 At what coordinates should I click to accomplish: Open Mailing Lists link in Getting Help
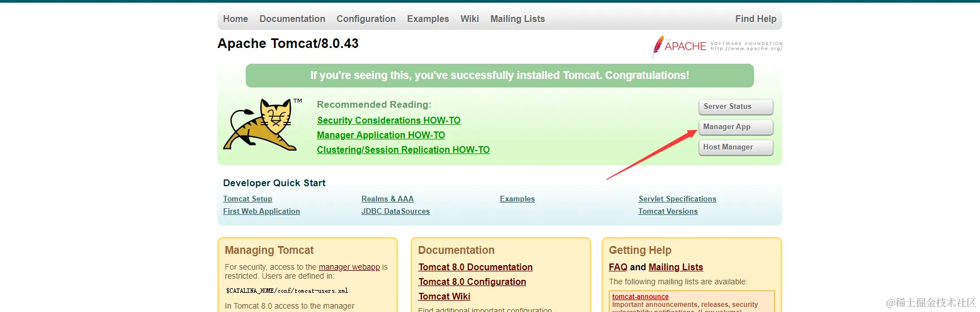pos(676,267)
